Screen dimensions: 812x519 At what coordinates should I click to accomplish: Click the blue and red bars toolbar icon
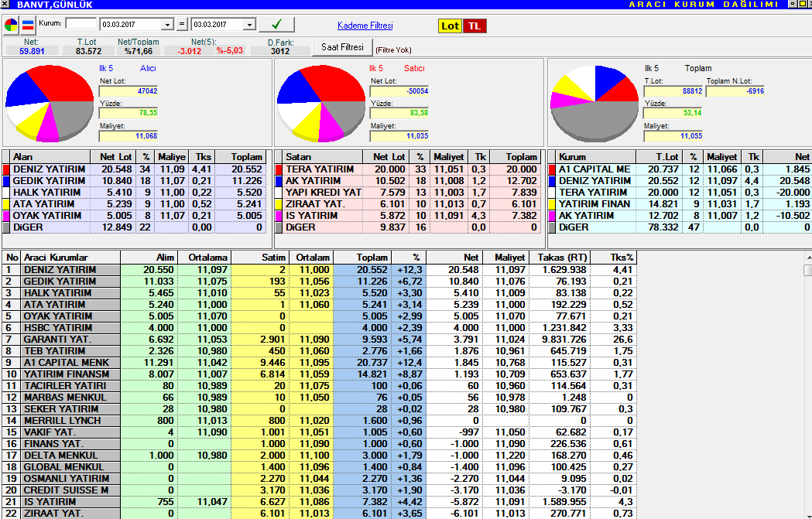tap(28, 25)
